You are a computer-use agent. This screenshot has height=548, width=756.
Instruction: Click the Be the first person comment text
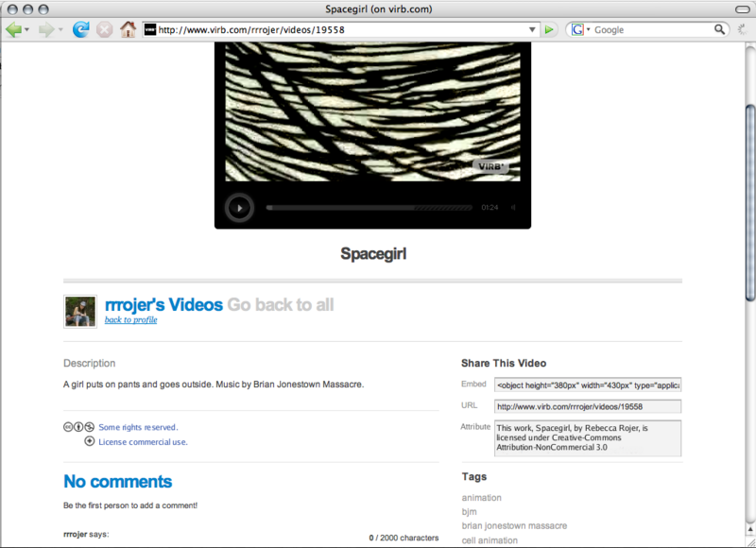coord(130,505)
